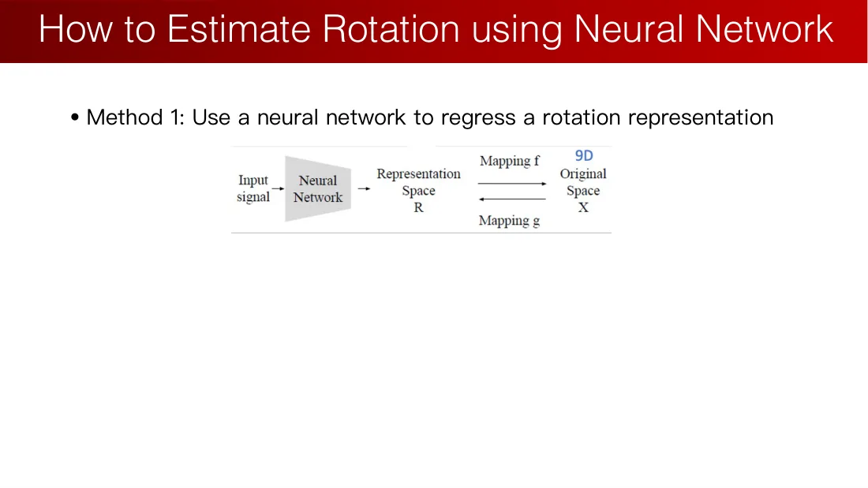Viewport: 868px width, 488px height.
Task: Click the slide title 'How to Estimate Rotation using Neural Network'
Action: (x=436, y=29)
